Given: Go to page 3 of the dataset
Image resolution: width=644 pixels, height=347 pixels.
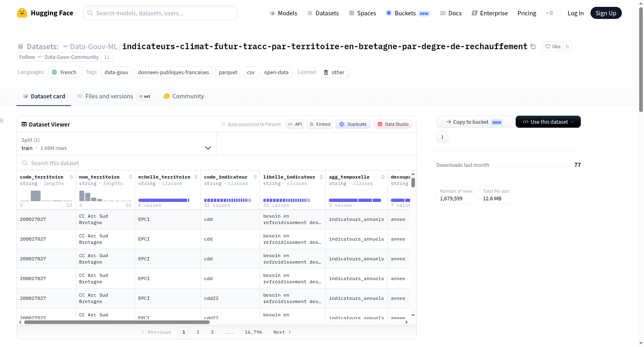Looking at the screenshot, I should 212,332.
